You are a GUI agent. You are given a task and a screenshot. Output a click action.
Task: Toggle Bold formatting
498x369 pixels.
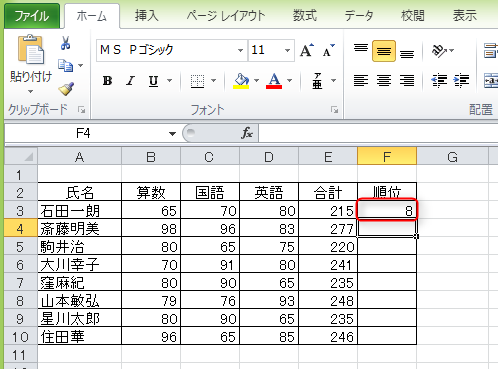(107, 81)
